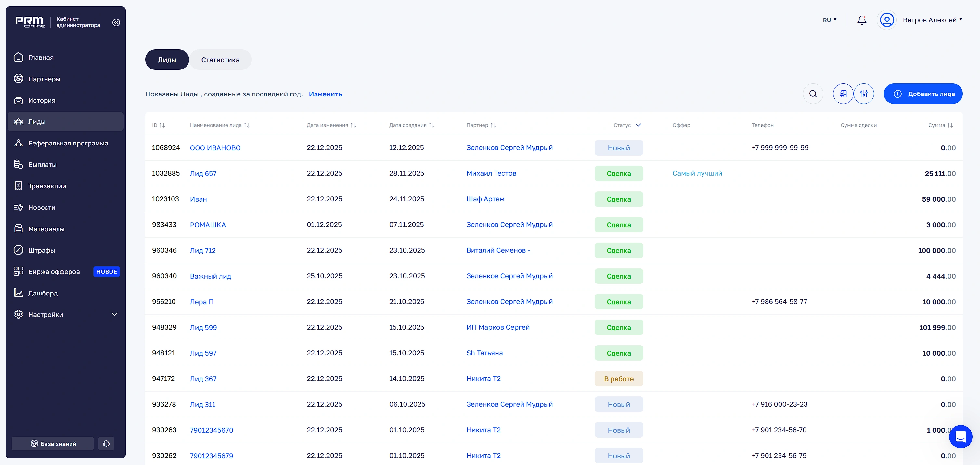Click the Сделка status badge of Лид 657
980x465 pixels.
pyautogui.click(x=619, y=173)
